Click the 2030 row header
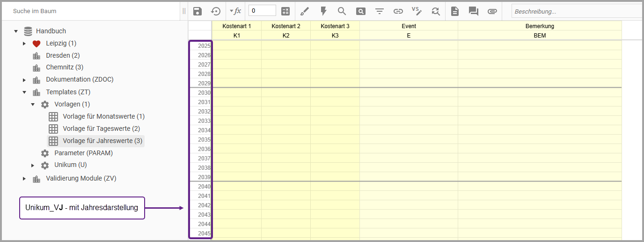The image size is (644, 242). tap(200, 93)
